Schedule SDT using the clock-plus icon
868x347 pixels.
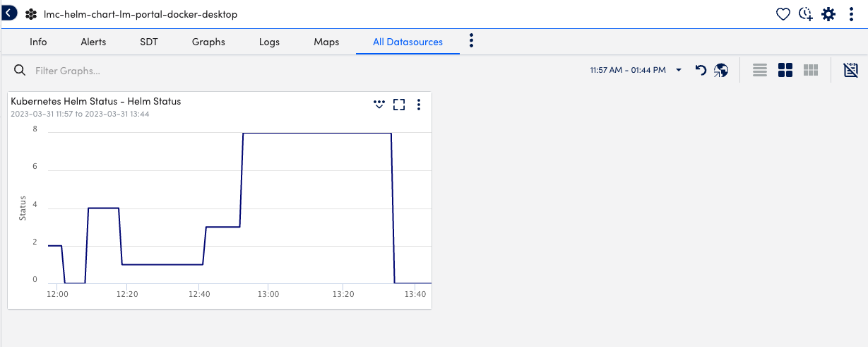[806, 14]
